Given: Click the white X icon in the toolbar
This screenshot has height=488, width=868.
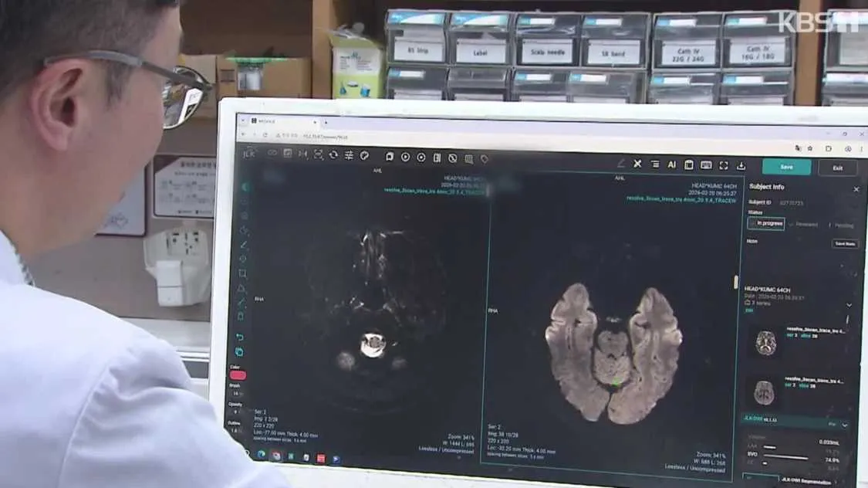Looking at the screenshot, I should point(637,164).
